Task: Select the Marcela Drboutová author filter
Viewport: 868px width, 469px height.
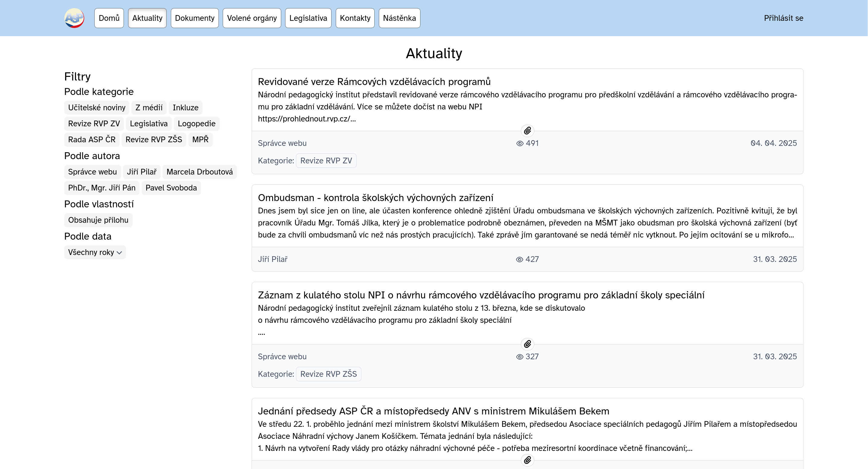Action: (200, 172)
